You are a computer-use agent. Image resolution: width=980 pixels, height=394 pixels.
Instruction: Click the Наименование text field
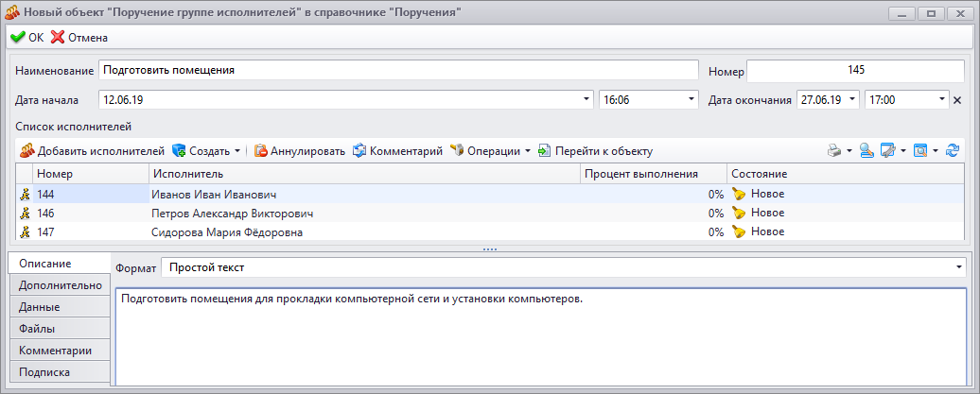398,71
